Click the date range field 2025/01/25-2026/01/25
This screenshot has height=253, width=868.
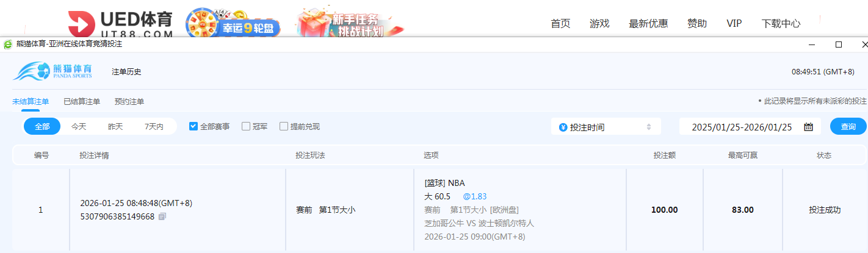(750, 127)
